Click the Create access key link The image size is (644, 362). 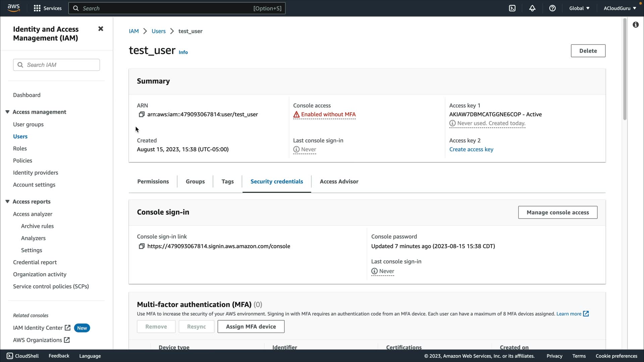[471, 149]
